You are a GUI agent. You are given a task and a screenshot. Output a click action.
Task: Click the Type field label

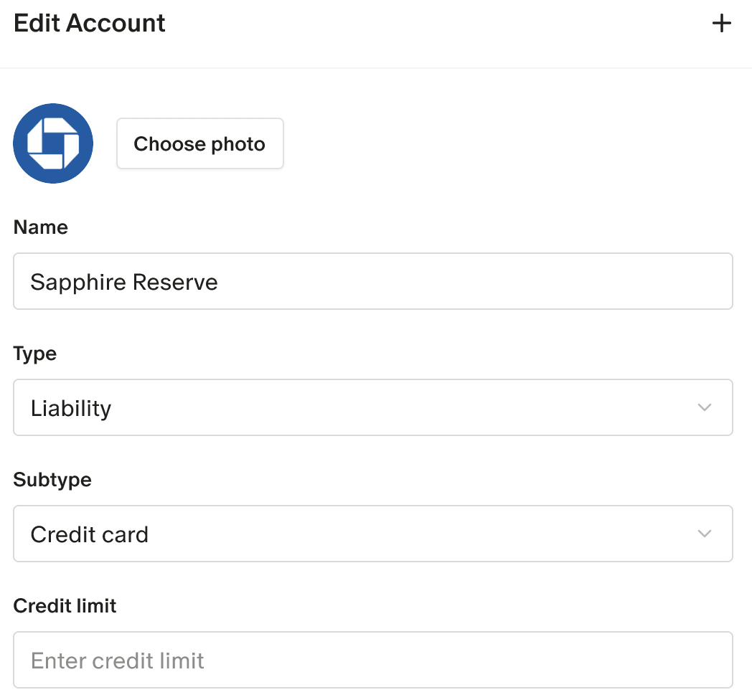pos(35,354)
